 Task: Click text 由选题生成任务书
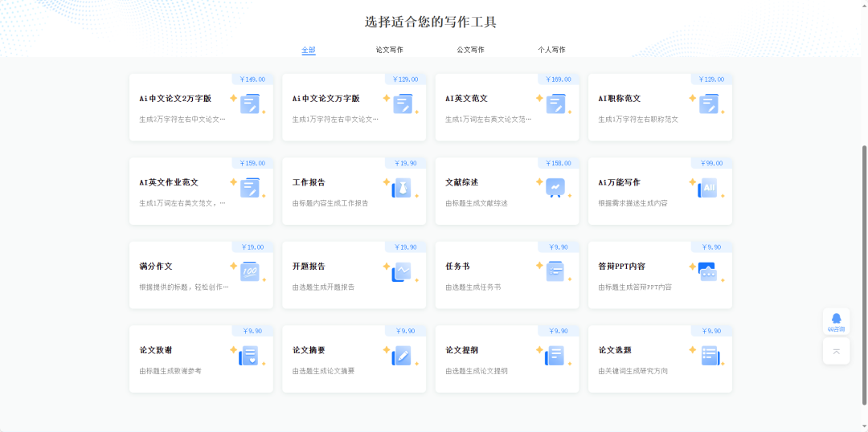[x=473, y=287]
